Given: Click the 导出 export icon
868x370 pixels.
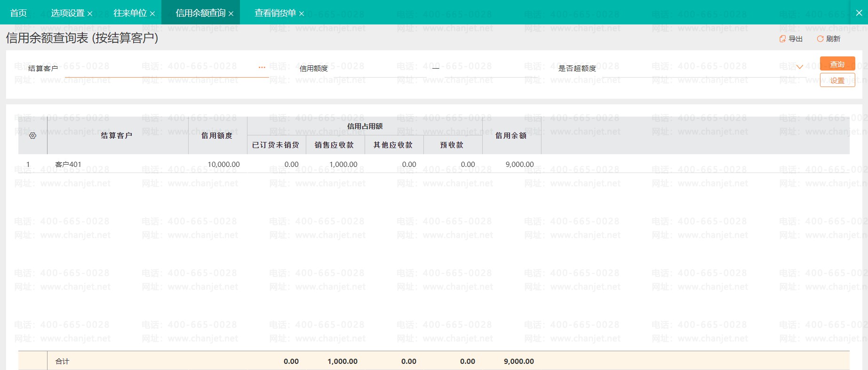Looking at the screenshot, I should pos(782,39).
